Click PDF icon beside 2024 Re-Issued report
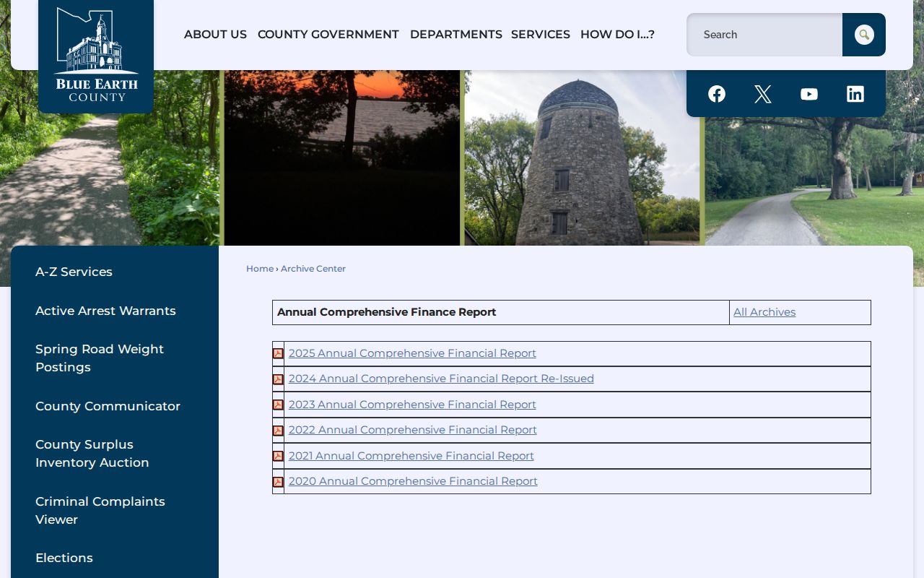 278,379
